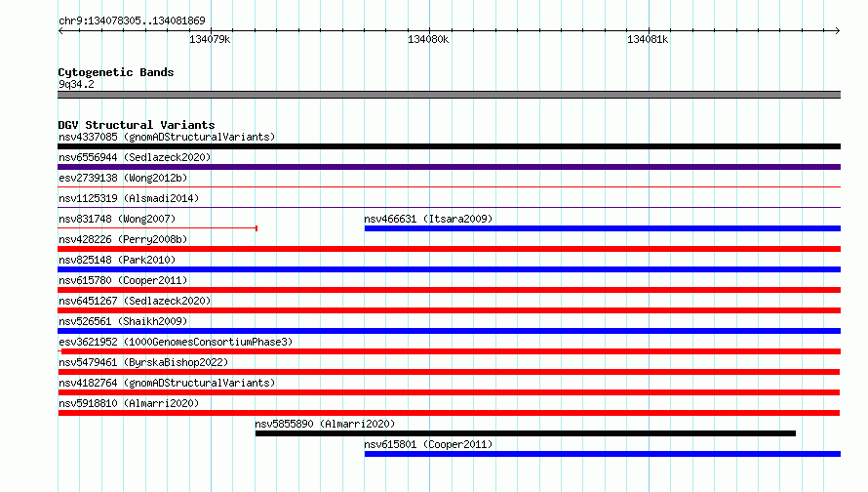Click the 134080k ruler label
Viewport: 868px width, 492px height.
(x=428, y=40)
